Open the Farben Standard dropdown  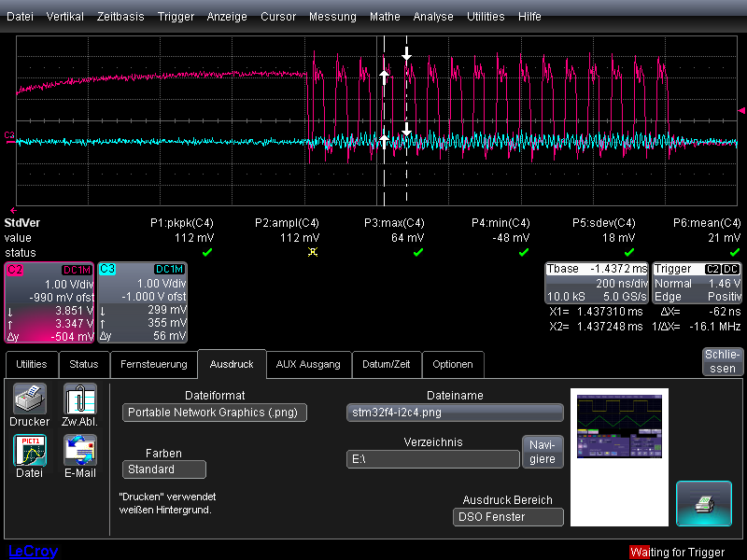coord(164,469)
